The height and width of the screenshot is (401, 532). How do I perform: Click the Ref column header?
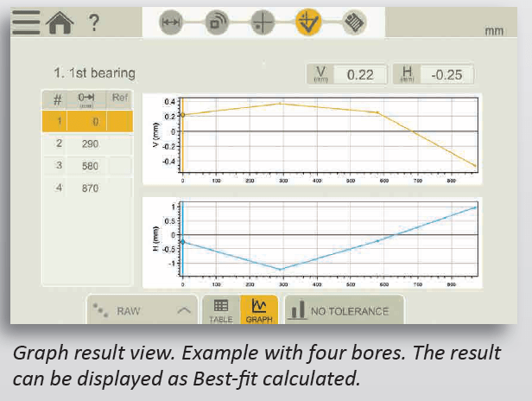120,99
